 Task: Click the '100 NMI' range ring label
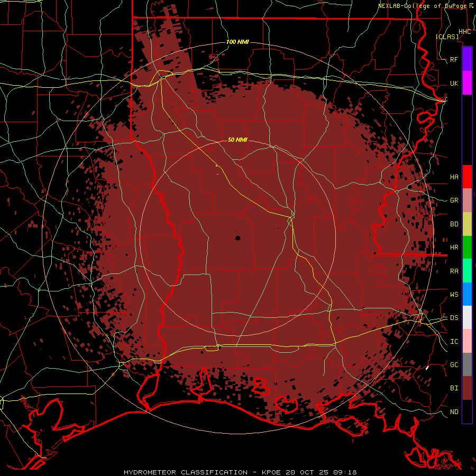pos(237,42)
